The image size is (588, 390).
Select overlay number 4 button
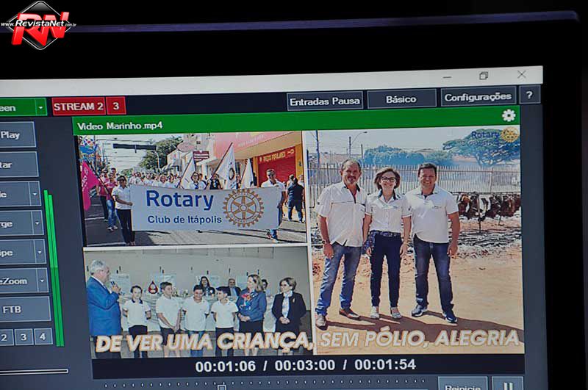pos(43,336)
